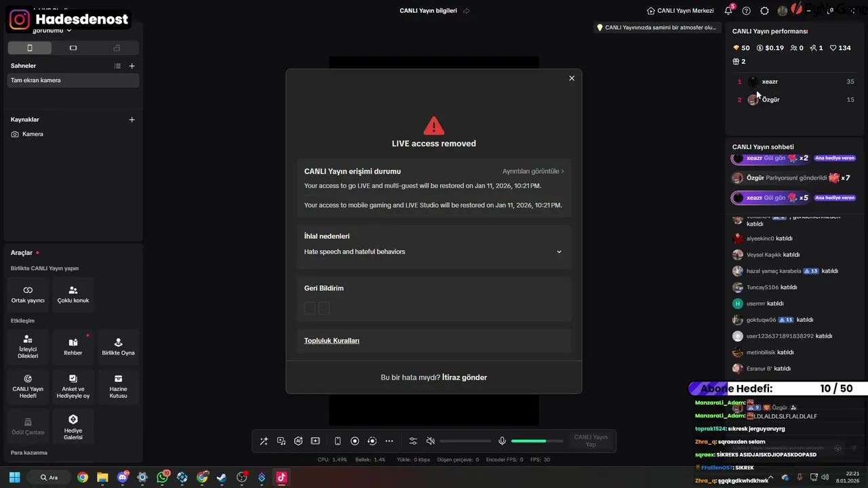Select top gifter Özgür row
The image size is (868, 488).
coord(795,100)
